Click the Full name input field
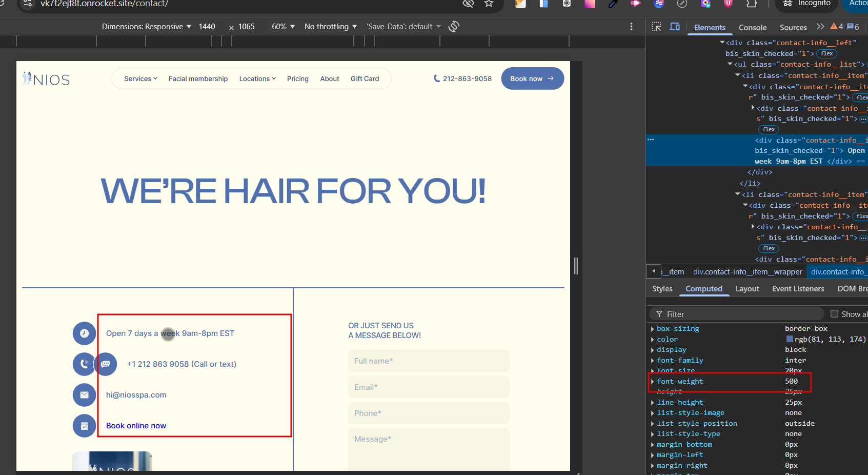 click(x=428, y=361)
